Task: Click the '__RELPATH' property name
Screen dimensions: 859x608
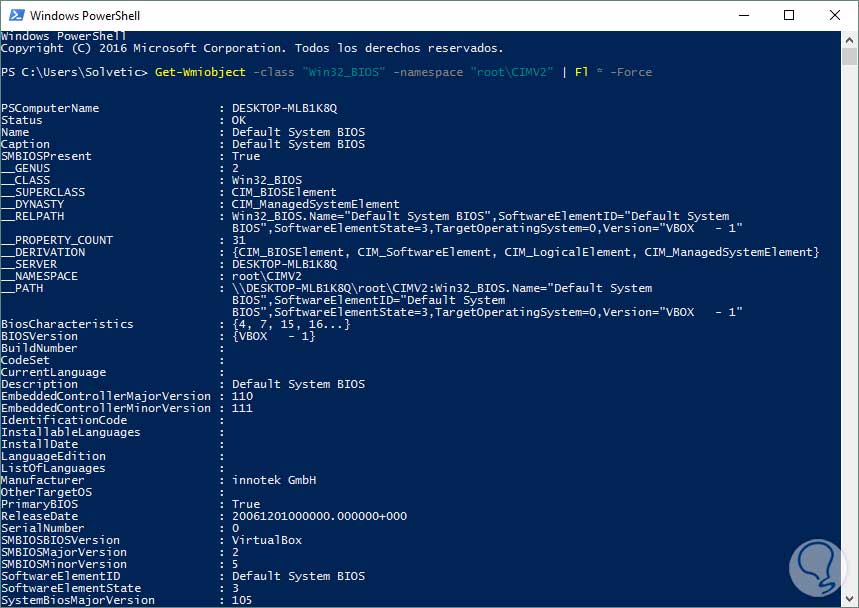Action: (x=32, y=216)
